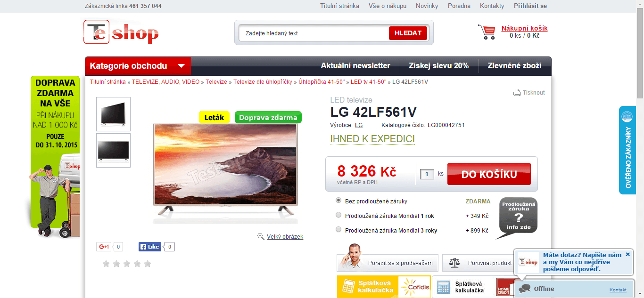
Task: Click breadcrumb Titulní stránka
Action: tap(108, 82)
